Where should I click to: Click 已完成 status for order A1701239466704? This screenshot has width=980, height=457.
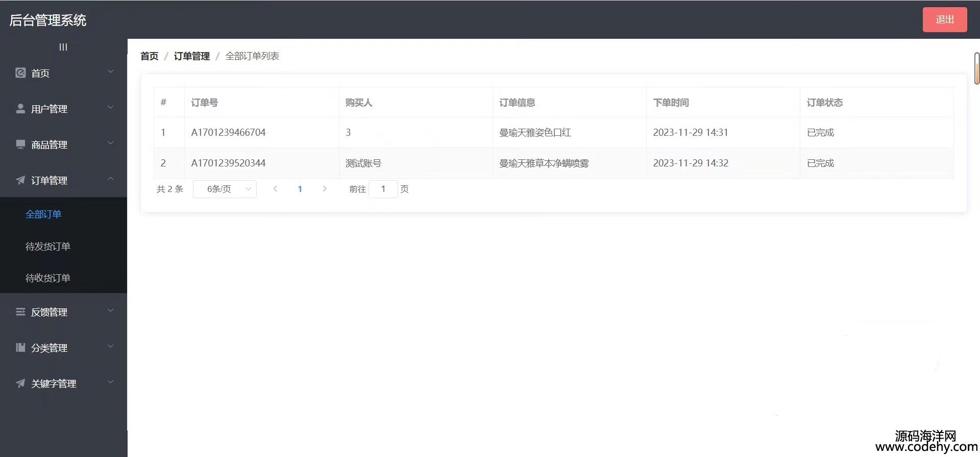coord(820,133)
